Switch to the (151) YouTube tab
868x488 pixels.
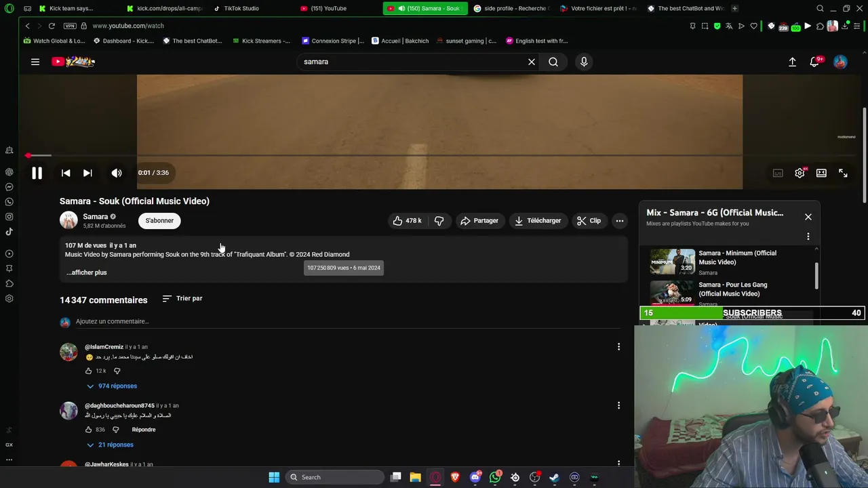coord(329,8)
